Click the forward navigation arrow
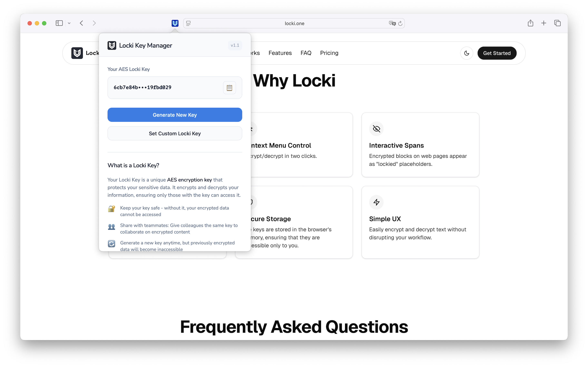Screen dimensions: 588x367 (x=94, y=23)
